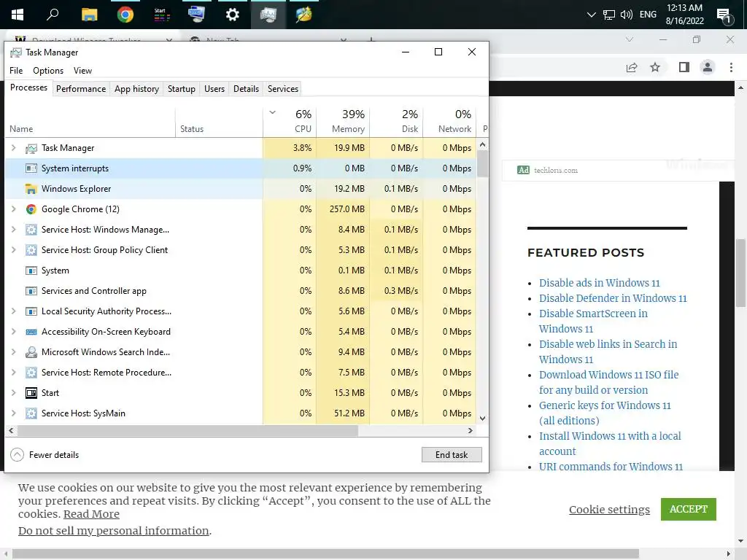Open the Cookie settings link
The height and width of the screenshot is (560, 747).
point(609,510)
